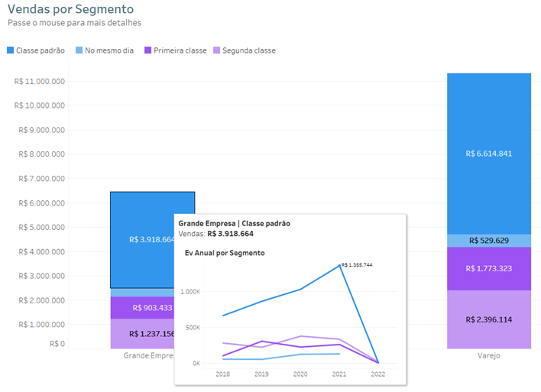The width and height of the screenshot is (541, 392).
Task: Click the Varejo bar segment R$ 2.396.114
Action: tap(489, 319)
